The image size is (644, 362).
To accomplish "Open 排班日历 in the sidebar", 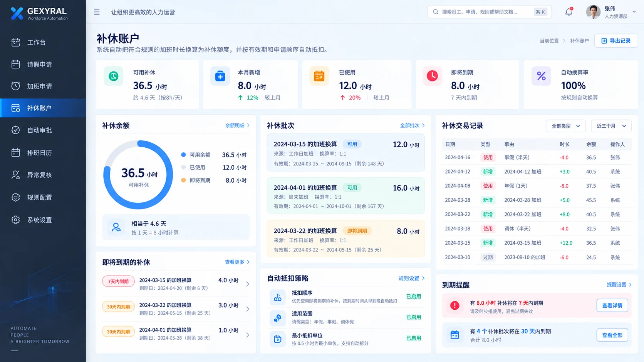I will point(43,153).
